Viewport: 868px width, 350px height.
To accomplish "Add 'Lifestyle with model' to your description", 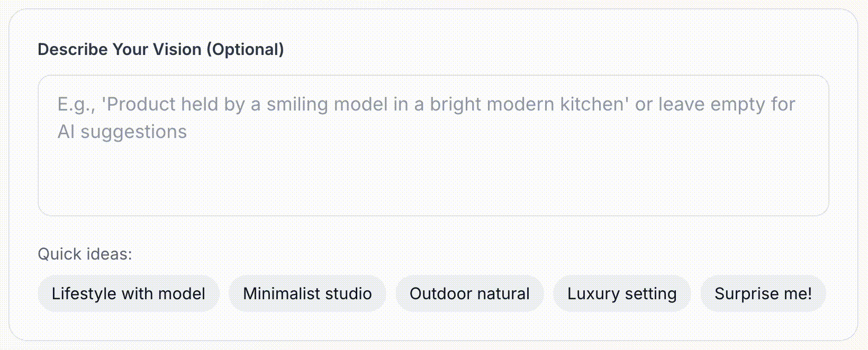I will 129,293.
